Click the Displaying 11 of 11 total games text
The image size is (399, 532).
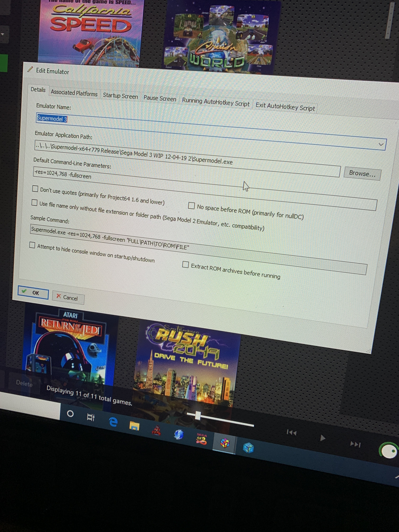click(89, 395)
